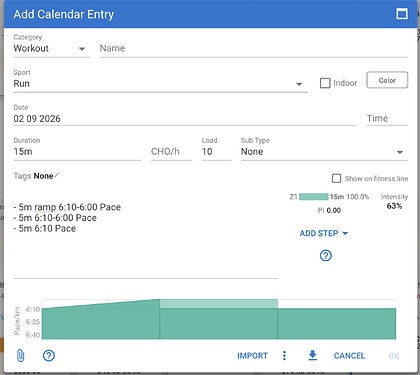Open the Sport dropdown showing Run
The width and height of the screenshot is (420, 375).
(x=160, y=84)
